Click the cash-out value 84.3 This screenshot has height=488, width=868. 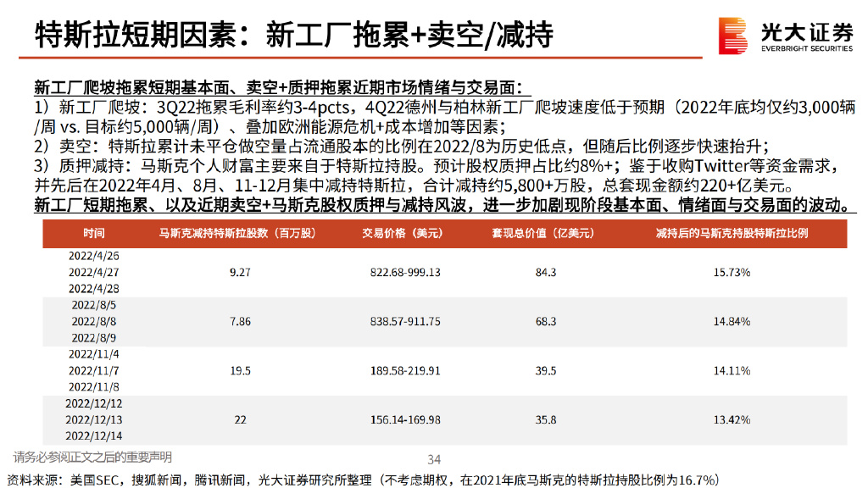(x=546, y=272)
